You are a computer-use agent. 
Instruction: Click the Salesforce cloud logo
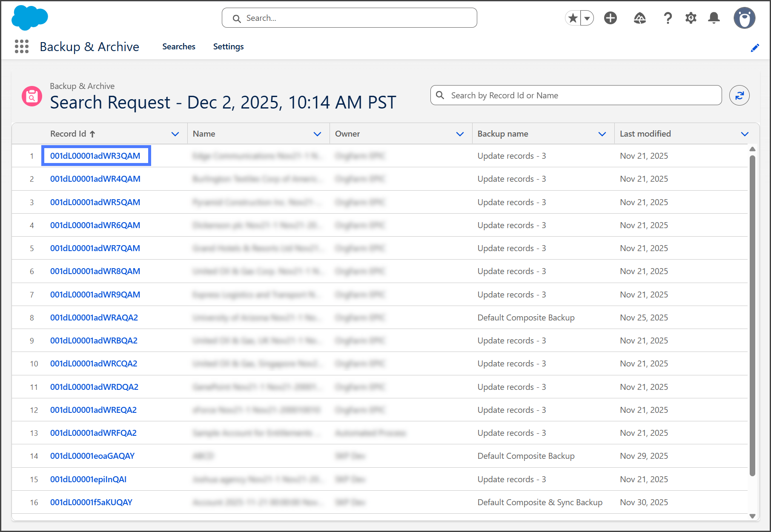[29, 18]
